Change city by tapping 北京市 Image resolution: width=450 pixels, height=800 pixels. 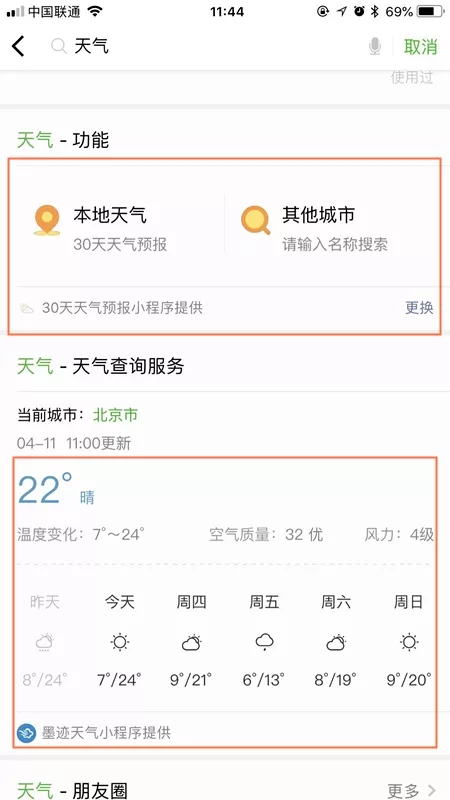click(115, 415)
